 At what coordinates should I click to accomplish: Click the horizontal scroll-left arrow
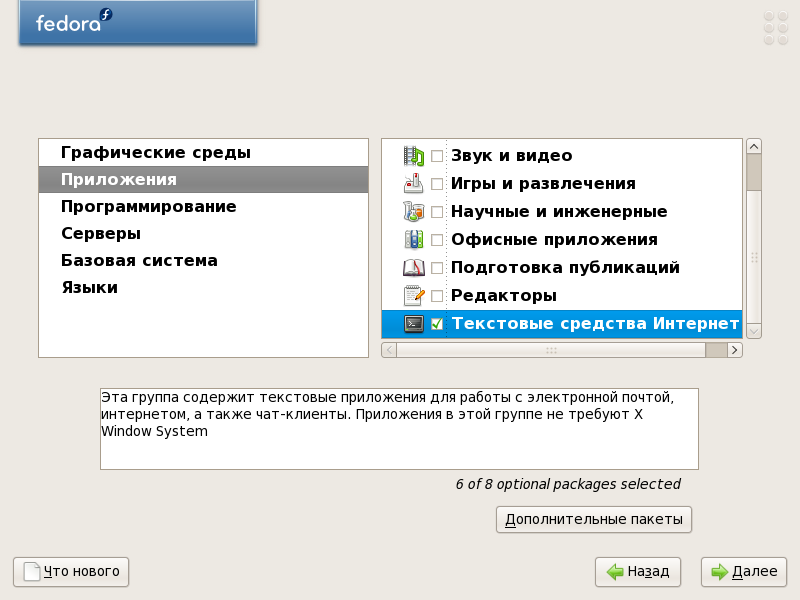tap(389, 350)
